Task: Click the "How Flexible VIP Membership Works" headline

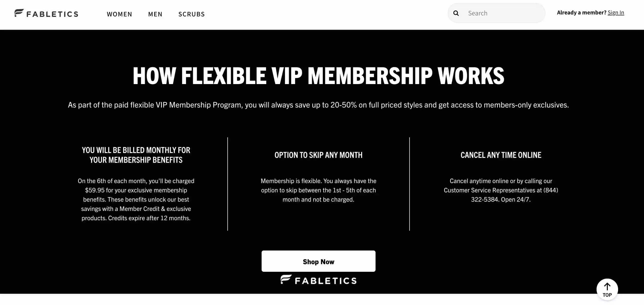Action: click(x=318, y=76)
